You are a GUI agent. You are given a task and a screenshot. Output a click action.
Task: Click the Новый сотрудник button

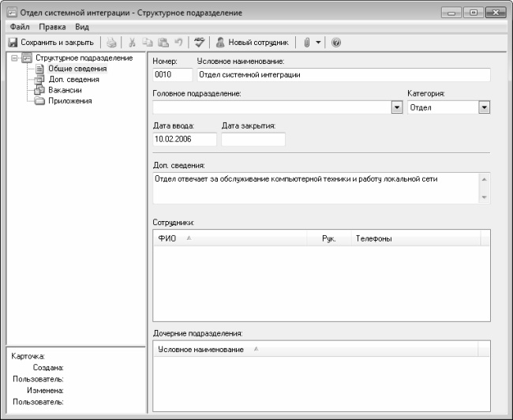[x=252, y=43]
